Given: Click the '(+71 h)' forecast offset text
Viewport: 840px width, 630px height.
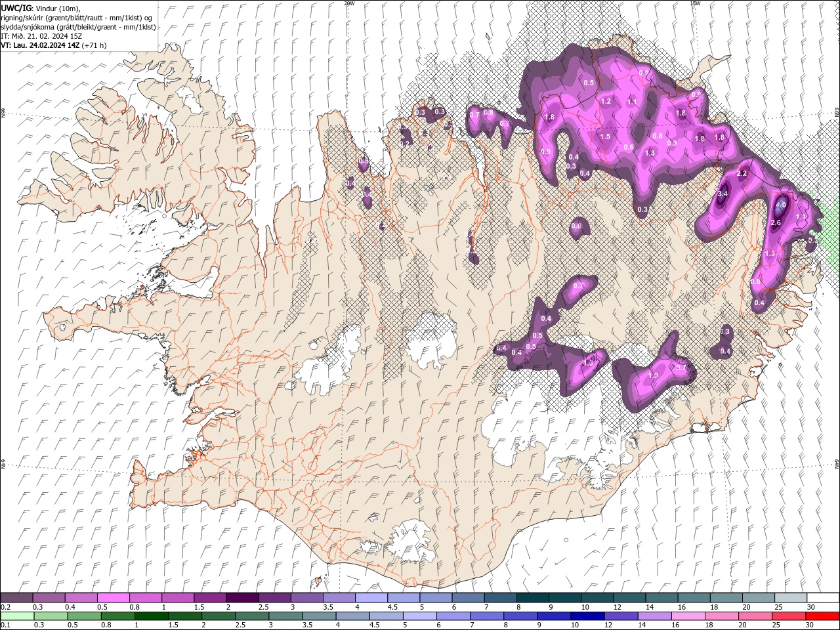Looking at the screenshot, I should [94, 45].
